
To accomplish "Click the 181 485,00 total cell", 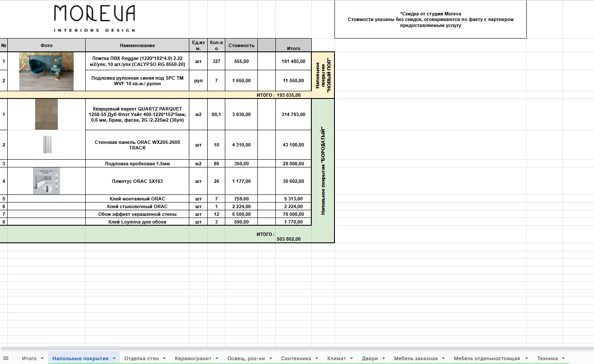I will click(x=293, y=61).
